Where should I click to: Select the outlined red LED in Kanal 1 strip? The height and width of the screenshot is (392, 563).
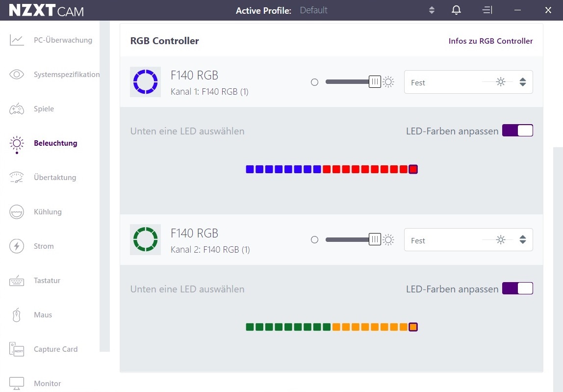(x=413, y=169)
